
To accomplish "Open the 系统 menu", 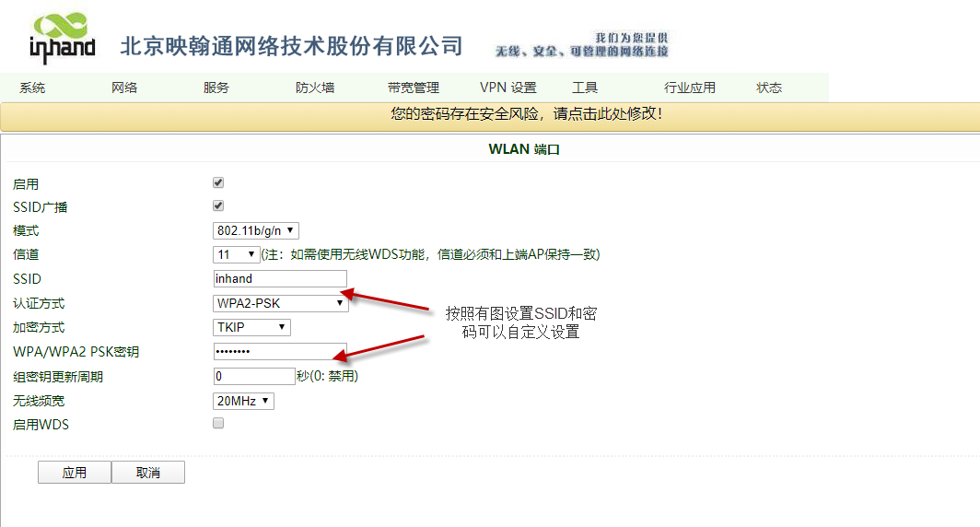I will tap(32, 88).
